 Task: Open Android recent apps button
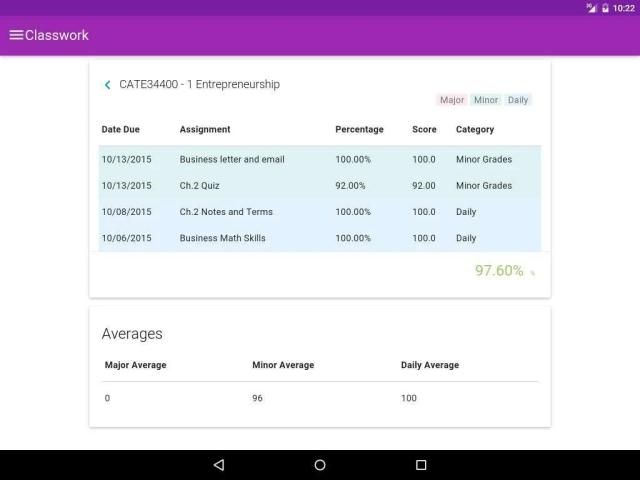[x=421, y=465]
